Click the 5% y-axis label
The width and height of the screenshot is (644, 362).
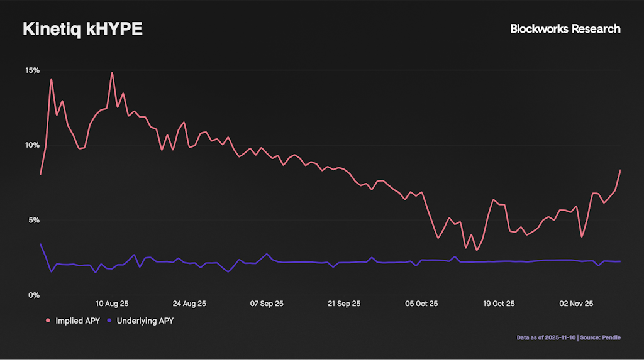point(34,220)
